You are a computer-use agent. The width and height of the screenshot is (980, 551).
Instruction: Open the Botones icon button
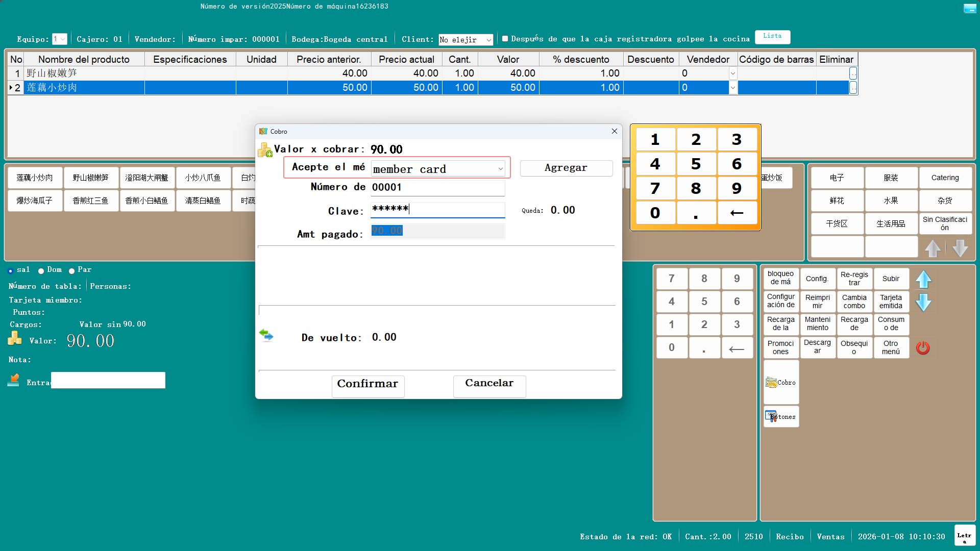(x=781, y=417)
